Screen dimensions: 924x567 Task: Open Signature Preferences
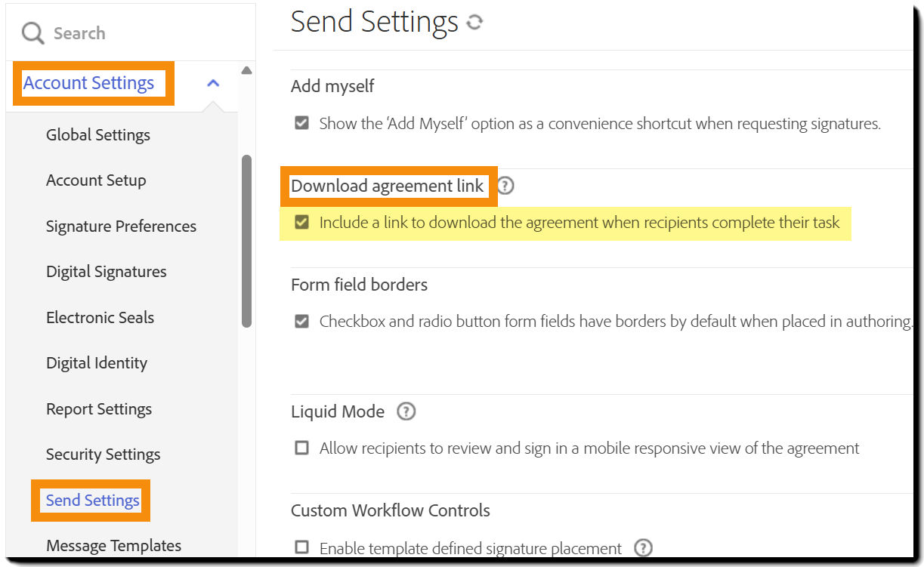click(x=120, y=226)
